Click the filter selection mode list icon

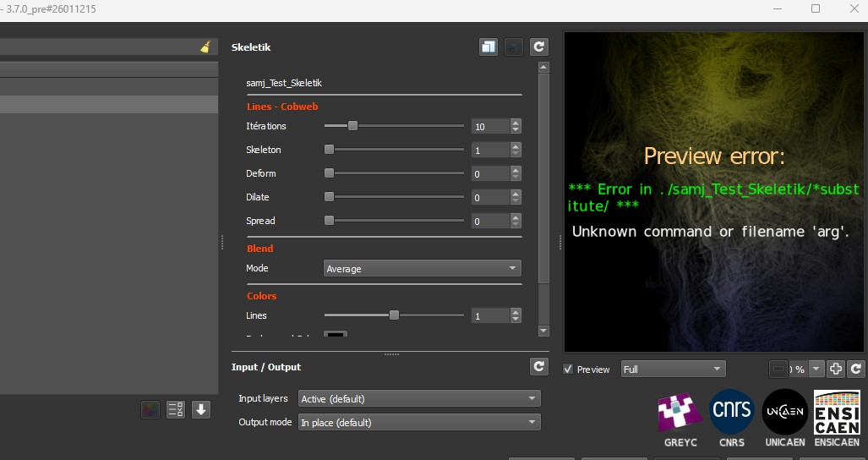(x=176, y=409)
